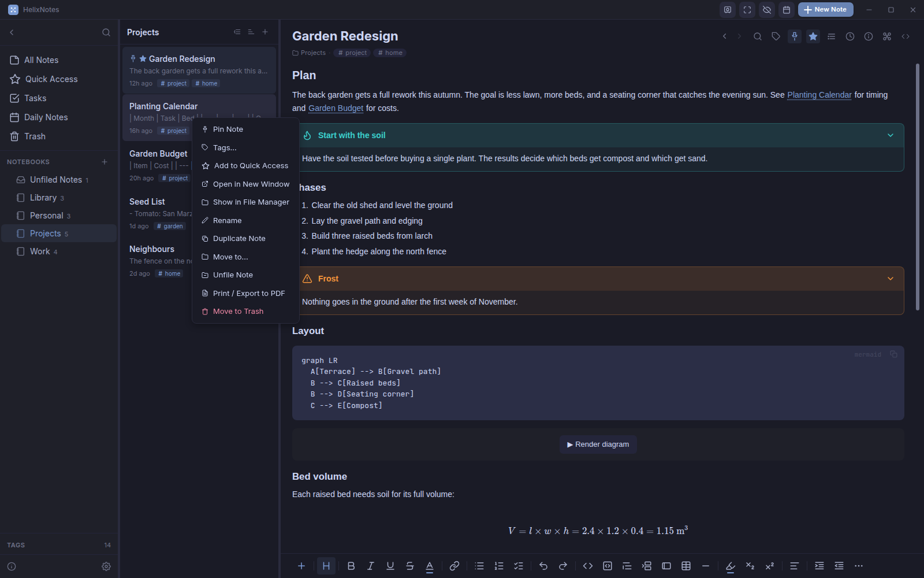
Task: Insert a link using the chain icon
Action: (454, 566)
